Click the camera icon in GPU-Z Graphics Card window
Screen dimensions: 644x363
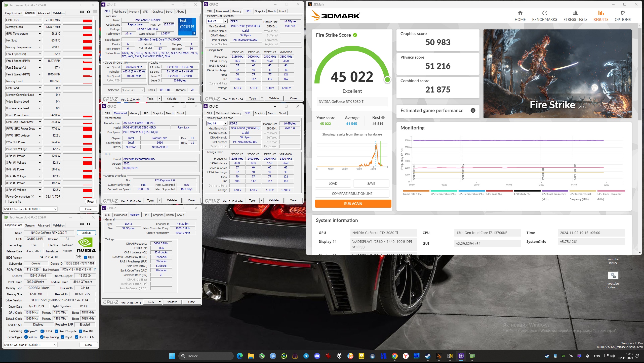click(82, 224)
